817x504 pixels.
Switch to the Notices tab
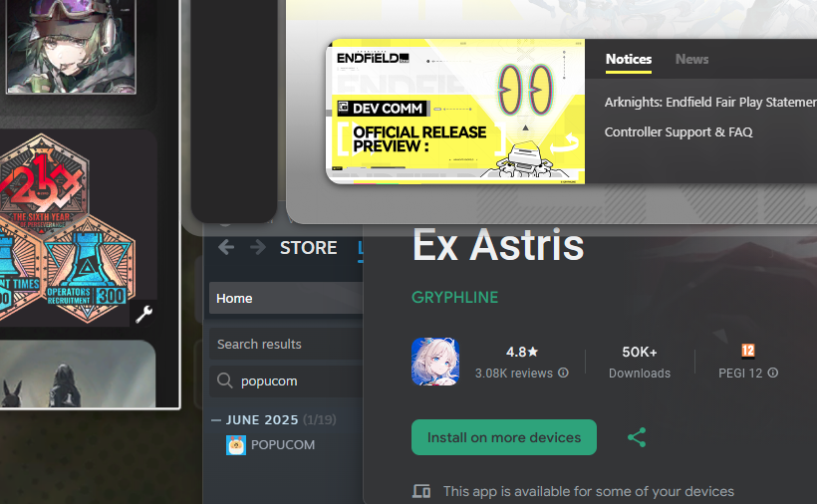click(x=629, y=60)
